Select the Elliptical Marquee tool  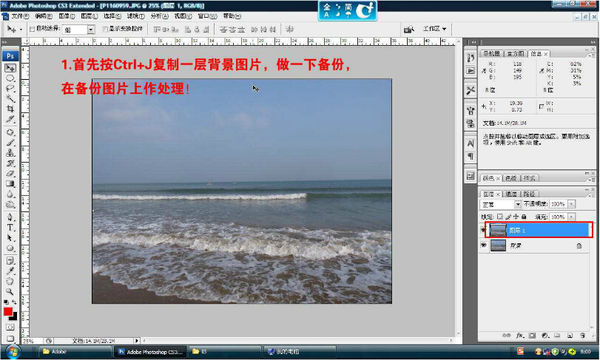[x=10, y=78]
